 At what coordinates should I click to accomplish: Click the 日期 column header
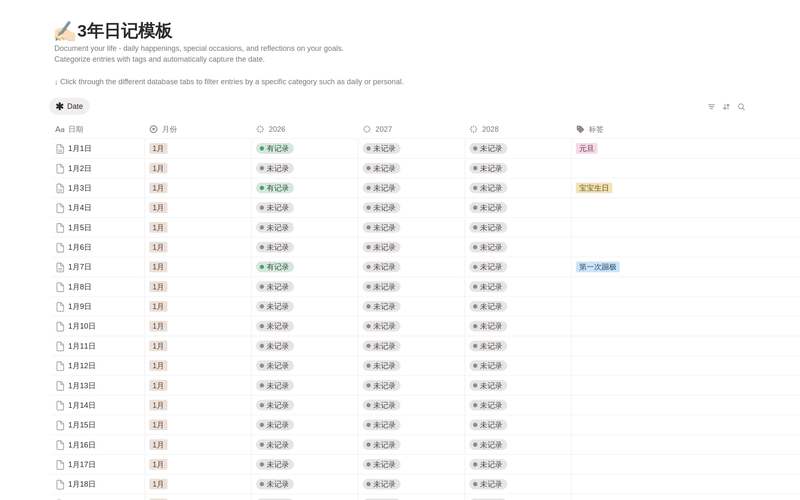pos(75,129)
